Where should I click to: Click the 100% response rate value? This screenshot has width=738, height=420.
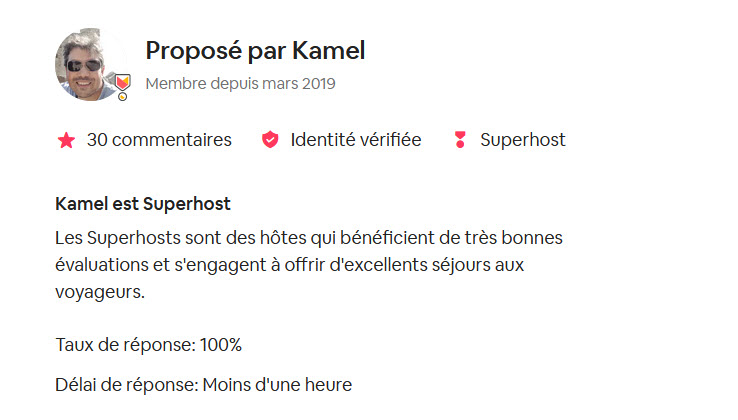(221, 346)
